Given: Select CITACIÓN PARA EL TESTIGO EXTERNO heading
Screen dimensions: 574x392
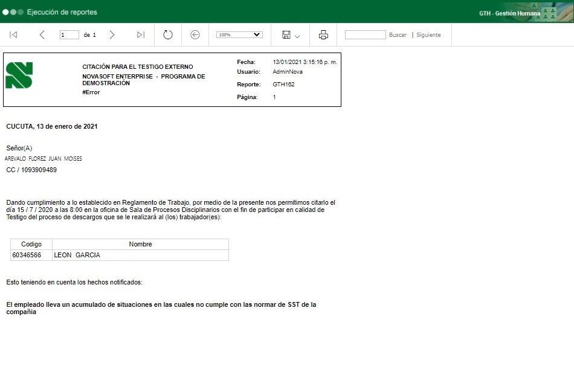Looking at the screenshot, I should [x=138, y=66].
